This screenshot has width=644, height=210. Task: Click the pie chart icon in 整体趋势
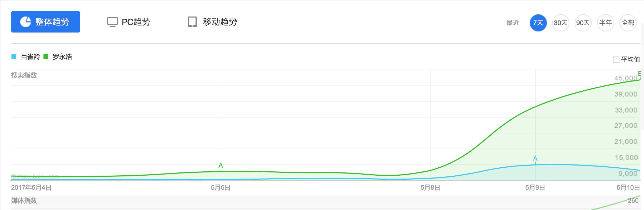point(26,22)
